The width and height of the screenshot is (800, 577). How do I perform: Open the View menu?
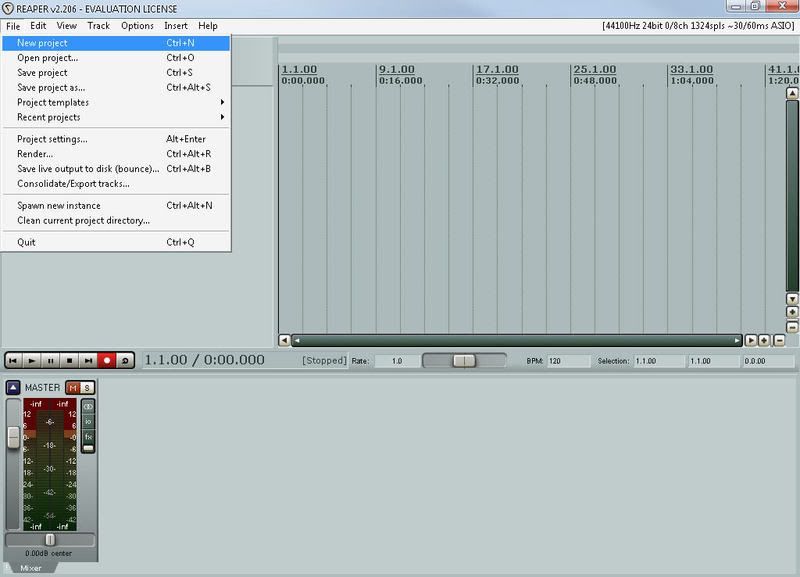[x=66, y=26]
